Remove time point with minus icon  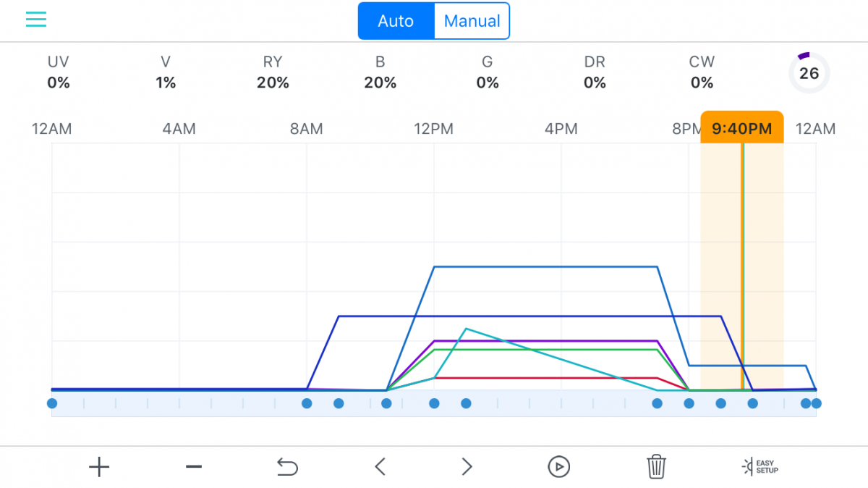coord(193,467)
